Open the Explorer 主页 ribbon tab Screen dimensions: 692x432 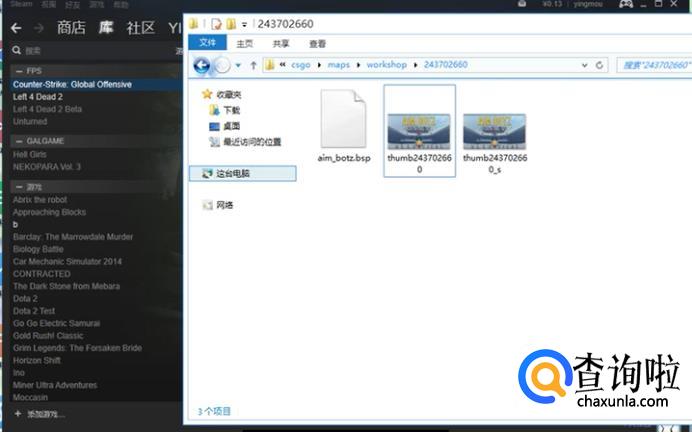244,44
